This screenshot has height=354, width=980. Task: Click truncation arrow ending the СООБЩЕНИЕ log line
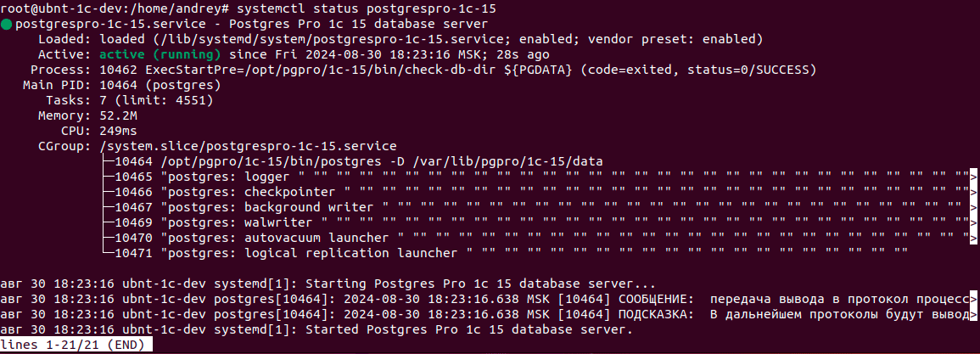973,299
